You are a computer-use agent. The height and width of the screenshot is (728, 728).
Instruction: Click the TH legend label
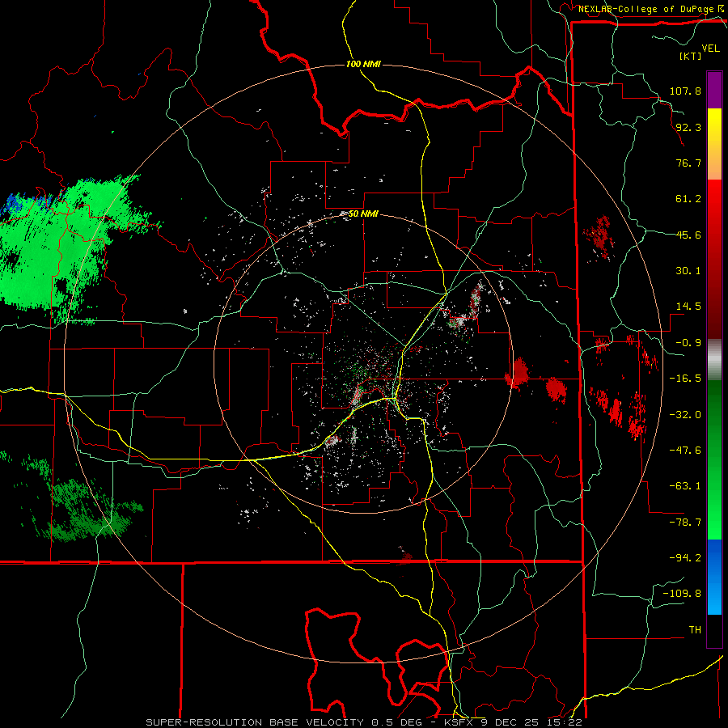tap(695, 630)
